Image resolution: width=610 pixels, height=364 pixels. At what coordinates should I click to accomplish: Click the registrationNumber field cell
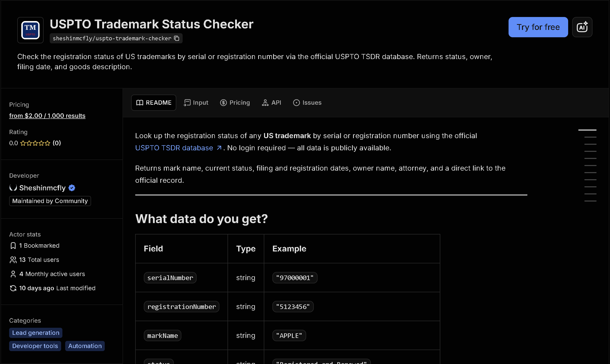182,307
